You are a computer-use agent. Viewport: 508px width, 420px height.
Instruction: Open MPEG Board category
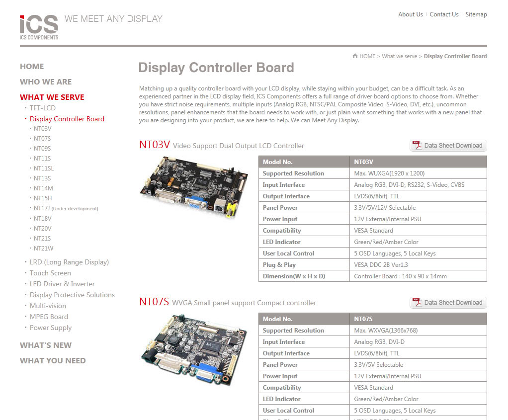(x=49, y=317)
